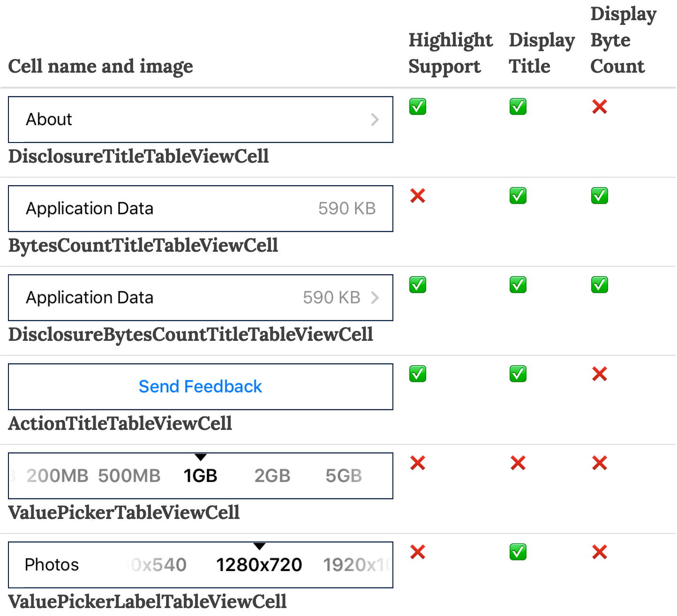The width and height of the screenshot is (677, 616).
Task: Click the green checkmark for DisclosureTitleTableViewCell Highlight Support
Action: (x=417, y=107)
